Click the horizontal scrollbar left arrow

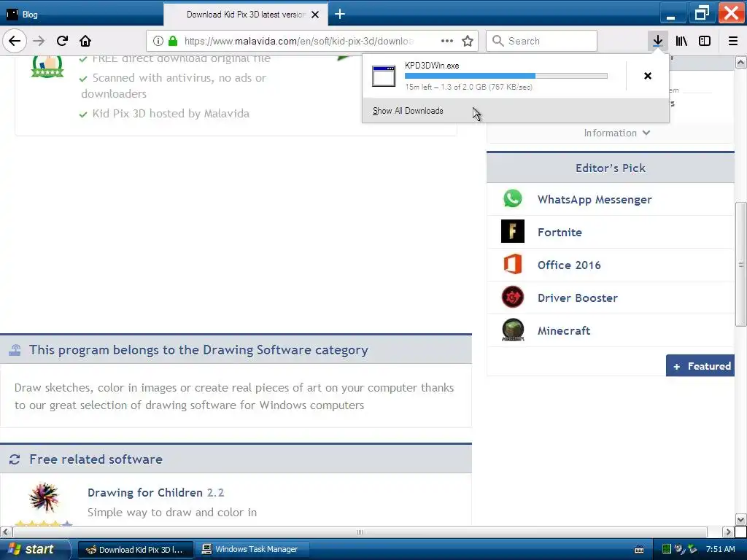coord(6,532)
